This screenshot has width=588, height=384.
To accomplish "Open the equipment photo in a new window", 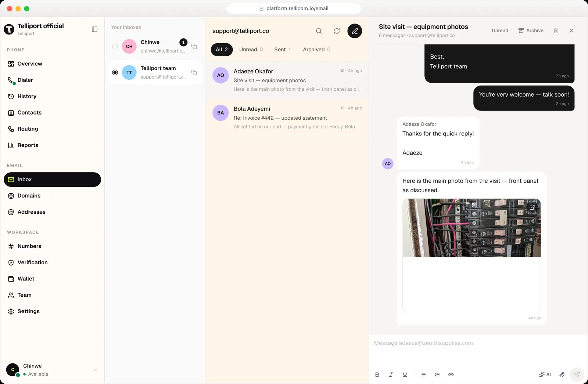I will pyautogui.click(x=532, y=207).
